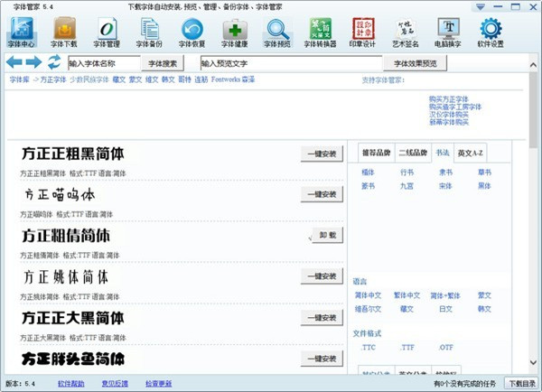Open the title bar dropdown menu arrow
The image size is (542, 392).
481,6
